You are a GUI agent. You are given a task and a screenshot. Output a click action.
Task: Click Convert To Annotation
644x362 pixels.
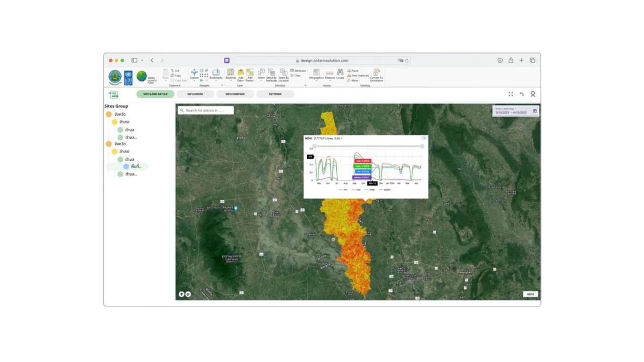coord(376,75)
